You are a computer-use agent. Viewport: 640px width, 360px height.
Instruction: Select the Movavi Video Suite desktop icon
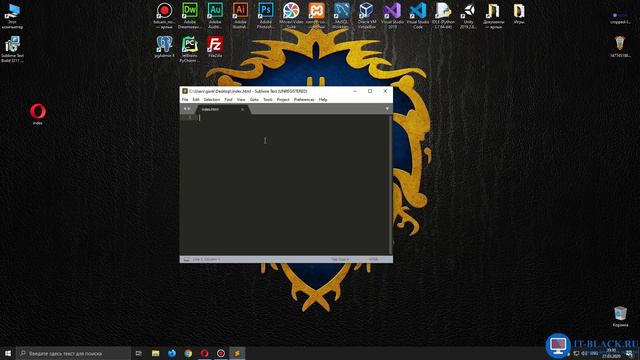(291, 16)
